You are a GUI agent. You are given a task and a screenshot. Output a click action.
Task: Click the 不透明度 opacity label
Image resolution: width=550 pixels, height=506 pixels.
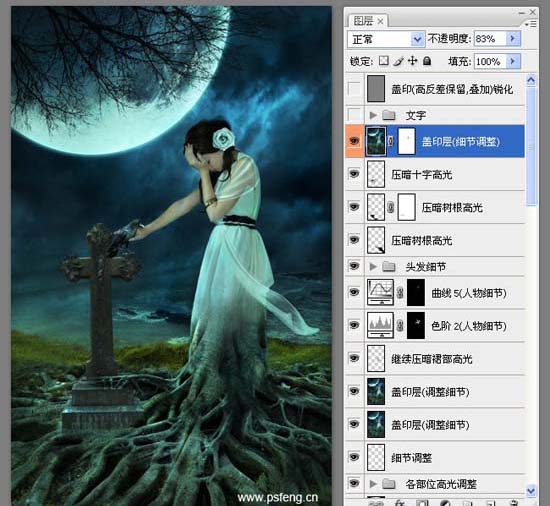tap(449, 38)
